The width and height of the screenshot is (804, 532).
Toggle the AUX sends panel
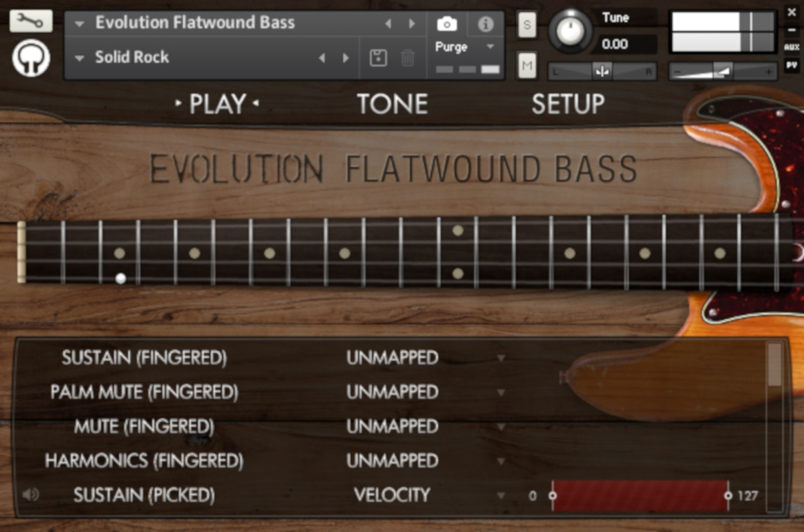pyautogui.click(x=791, y=48)
